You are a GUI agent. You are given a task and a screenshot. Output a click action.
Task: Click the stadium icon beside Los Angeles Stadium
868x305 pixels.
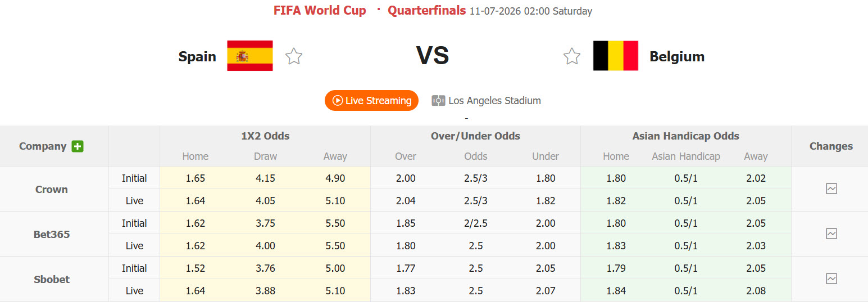pyautogui.click(x=438, y=101)
